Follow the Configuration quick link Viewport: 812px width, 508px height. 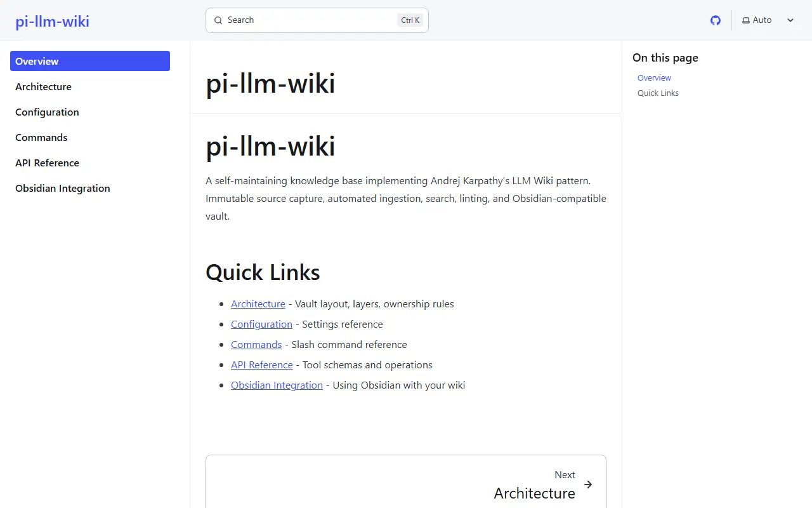[261, 324]
